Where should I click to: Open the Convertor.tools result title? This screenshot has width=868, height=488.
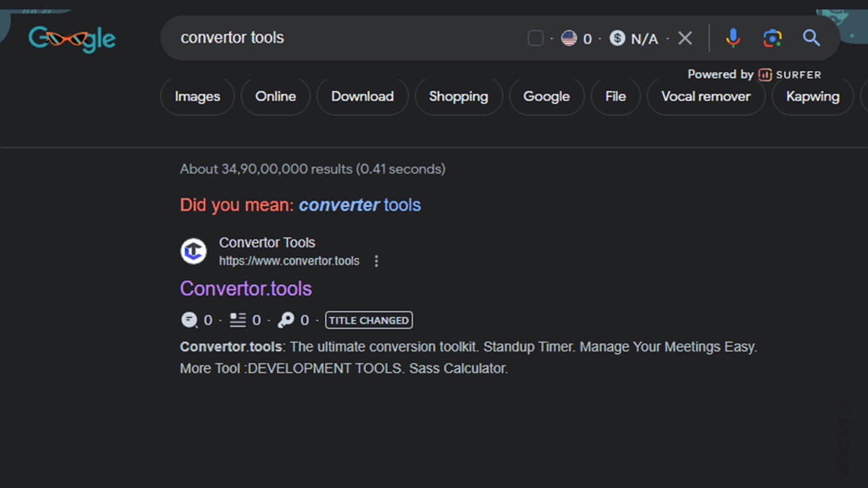[246, 289]
